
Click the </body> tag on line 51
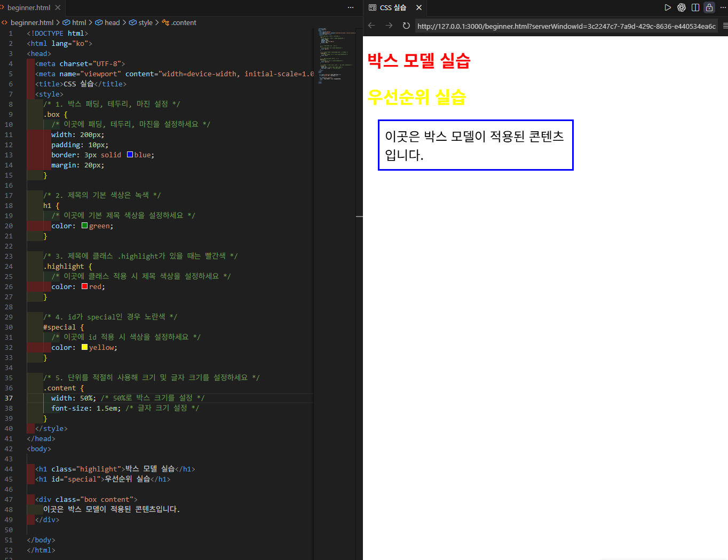[x=41, y=540]
